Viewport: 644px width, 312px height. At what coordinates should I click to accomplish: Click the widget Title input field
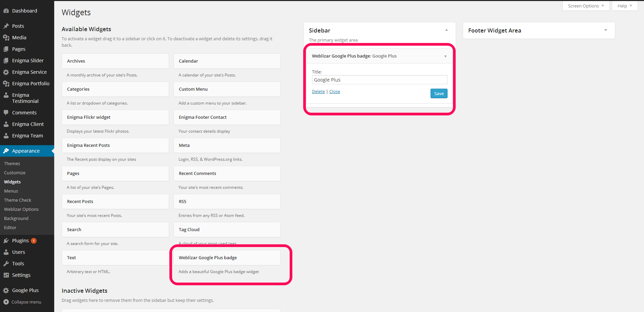coord(379,80)
